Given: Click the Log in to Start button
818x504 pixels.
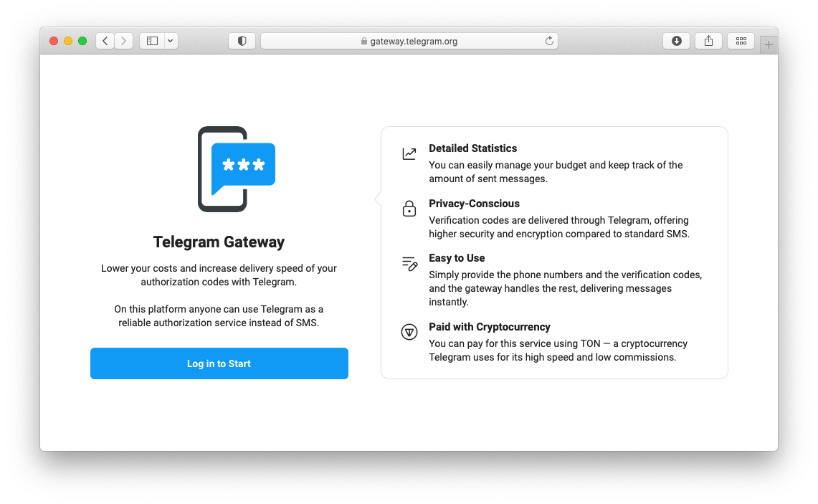Looking at the screenshot, I should (x=219, y=363).
